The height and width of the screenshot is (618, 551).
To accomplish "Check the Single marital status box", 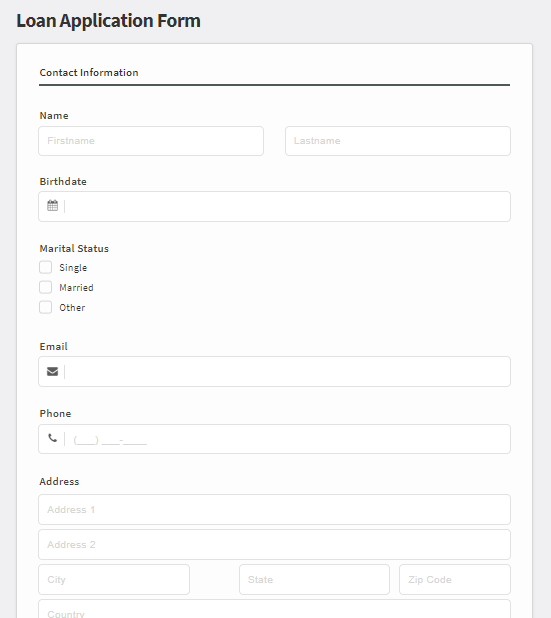I will (45, 267).
